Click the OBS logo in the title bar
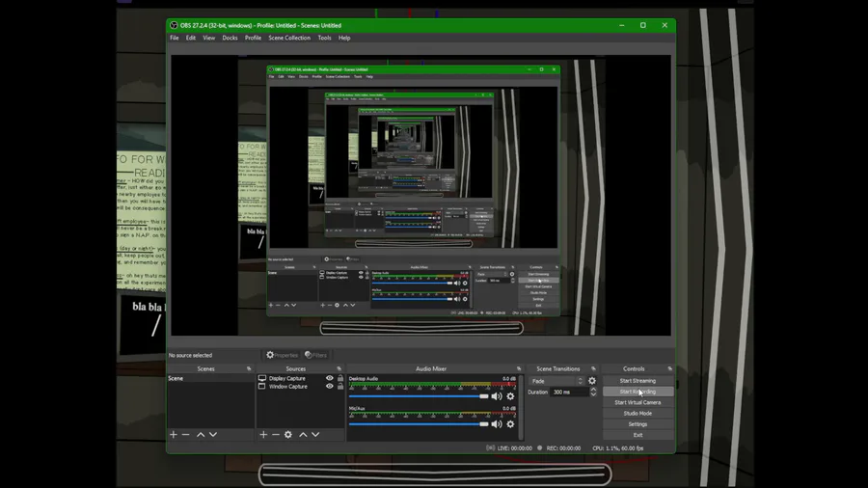The width and height of the screenshot is (868, 488). pos(174,25)
